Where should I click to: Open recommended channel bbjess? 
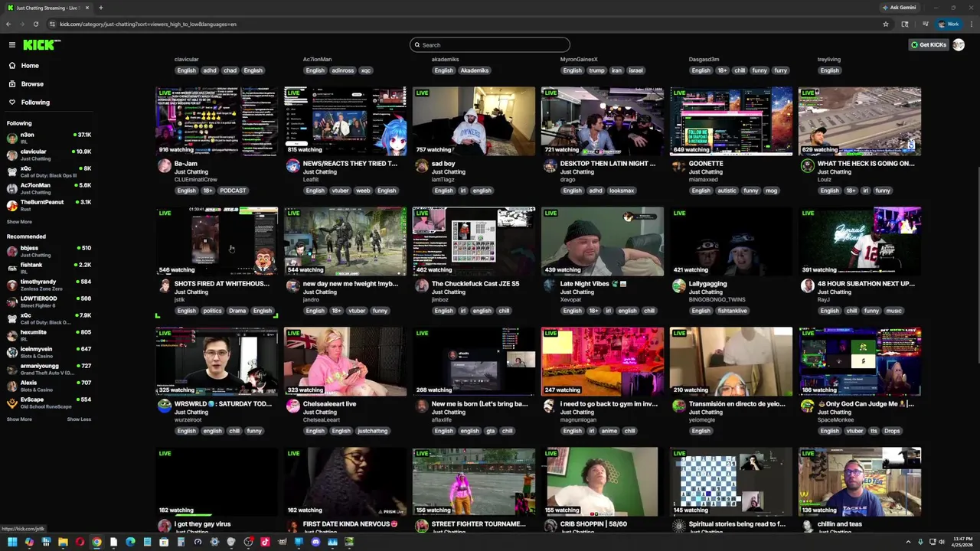point(49,252)
